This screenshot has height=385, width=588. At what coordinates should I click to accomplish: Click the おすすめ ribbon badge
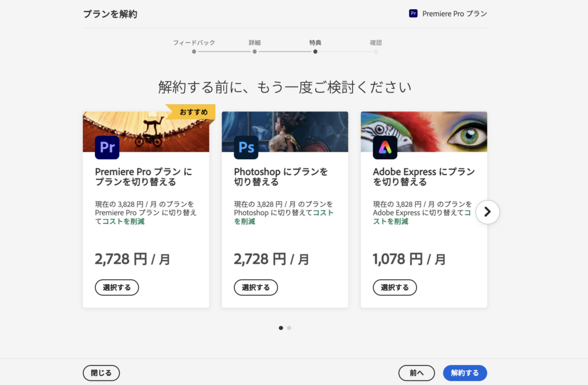(192, 112)
